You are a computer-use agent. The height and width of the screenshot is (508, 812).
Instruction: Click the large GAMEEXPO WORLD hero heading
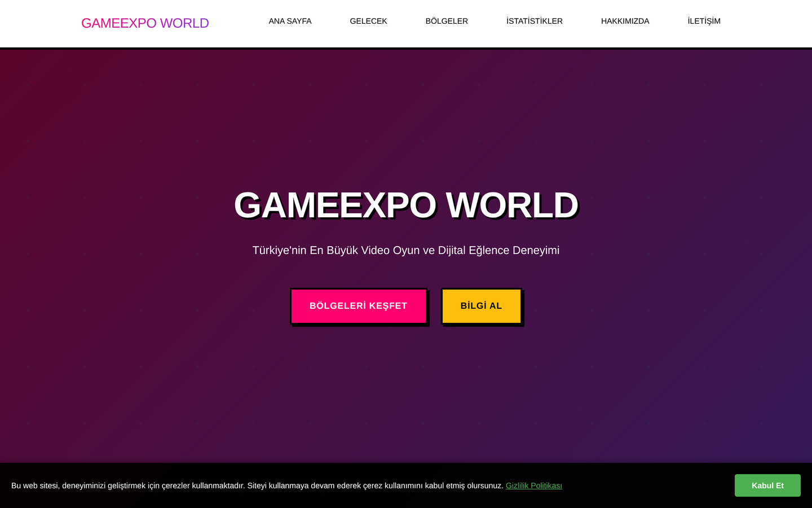[x=406, y=205]
